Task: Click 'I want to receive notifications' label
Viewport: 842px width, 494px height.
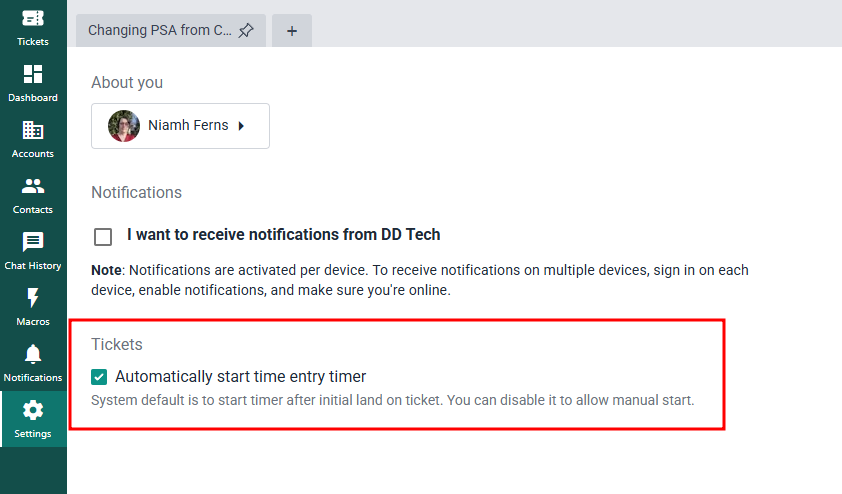Action: [283, 235]
